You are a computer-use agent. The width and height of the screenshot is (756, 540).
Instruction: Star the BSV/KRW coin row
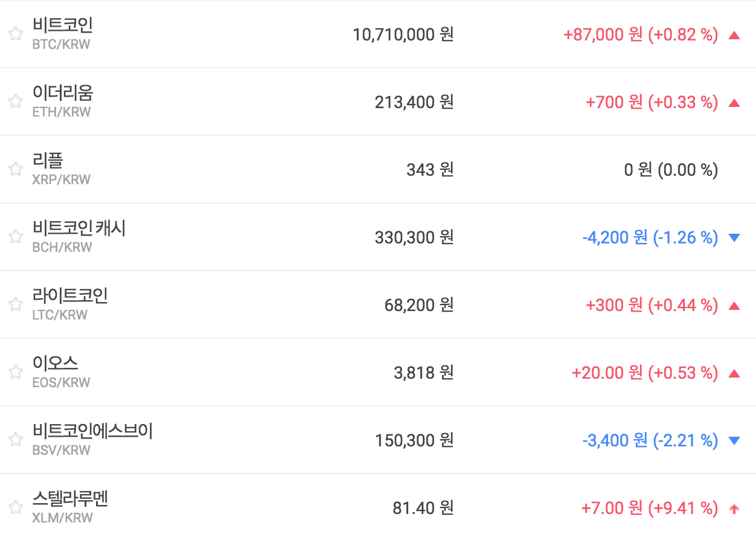16,440
